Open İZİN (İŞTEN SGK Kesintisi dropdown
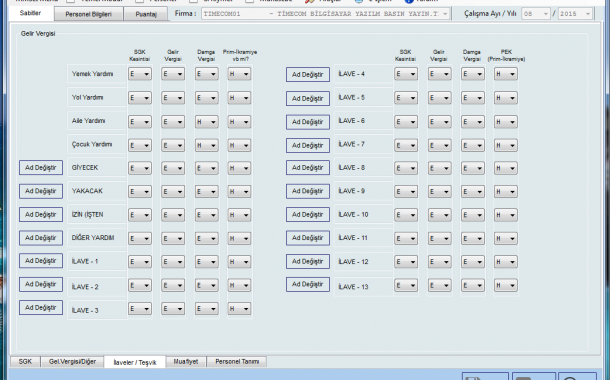 140,215
